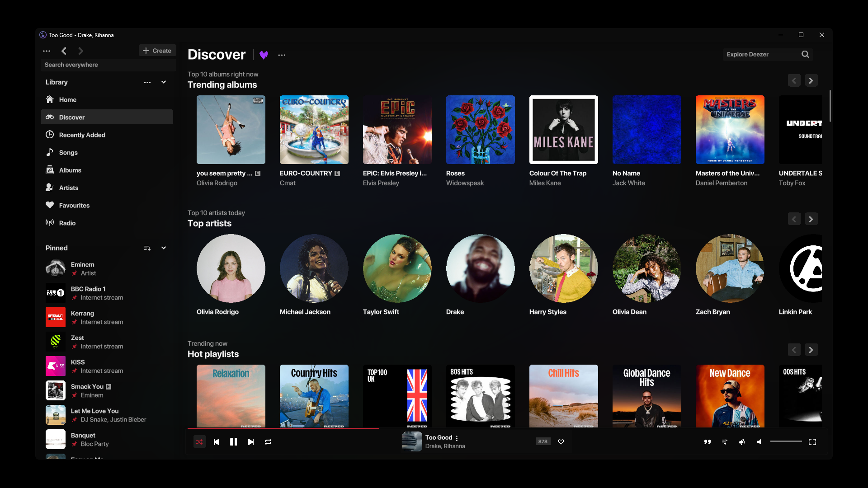Open Michael Jackson artist picture
Screen dimensions: 868x488
(x=314, y=268)
